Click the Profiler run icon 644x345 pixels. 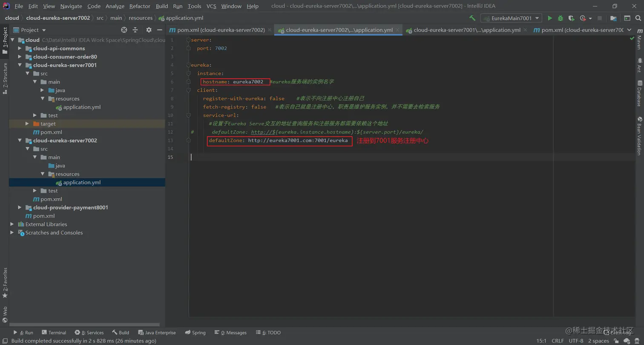pos(583,18)
